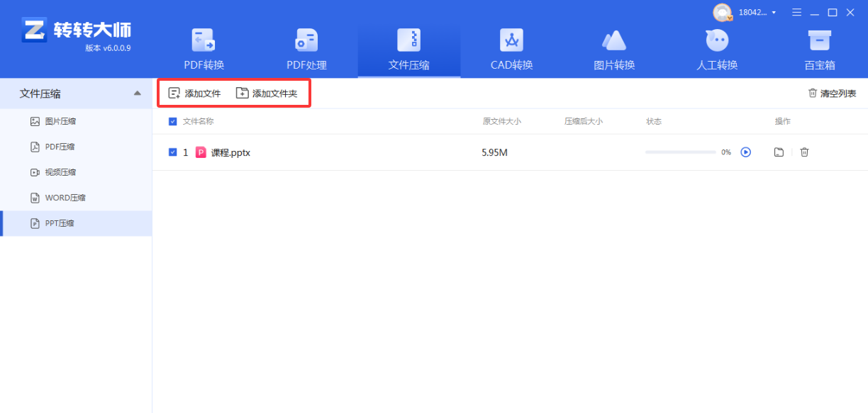Toggle the select-all checkbox next to 文件名称

point(173,122)
